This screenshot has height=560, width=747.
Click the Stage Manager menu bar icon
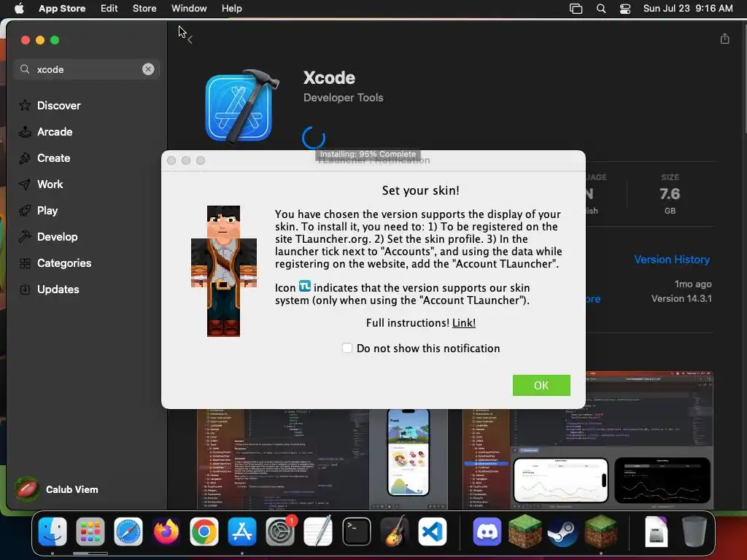pos(576,9)
